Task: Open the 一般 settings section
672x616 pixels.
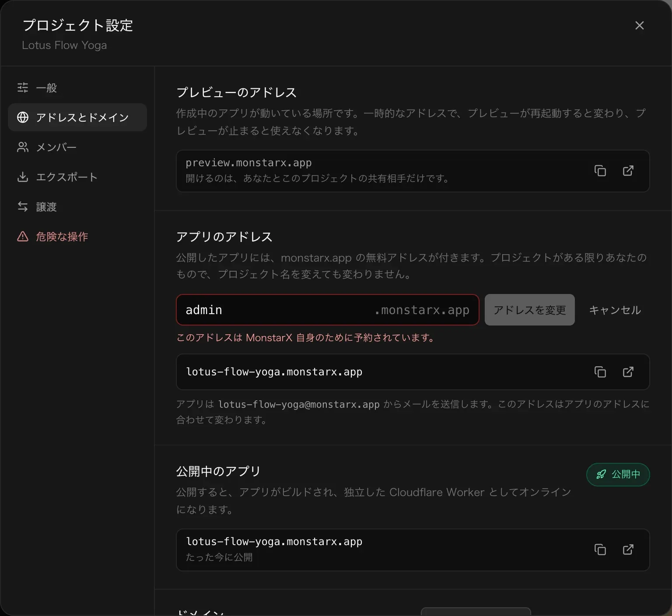Action: (77, 87)
